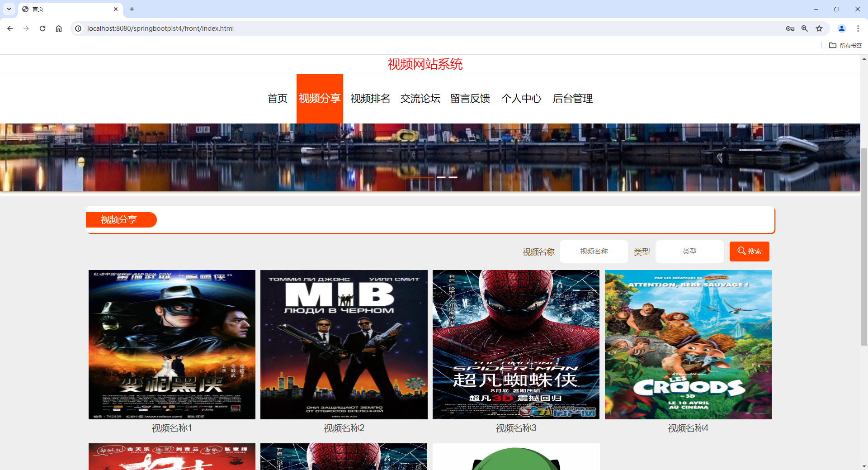Viewport: 868px width, 470px height.
Task: Select the 首页 browser tab
Action: click(x=70, y=9)
